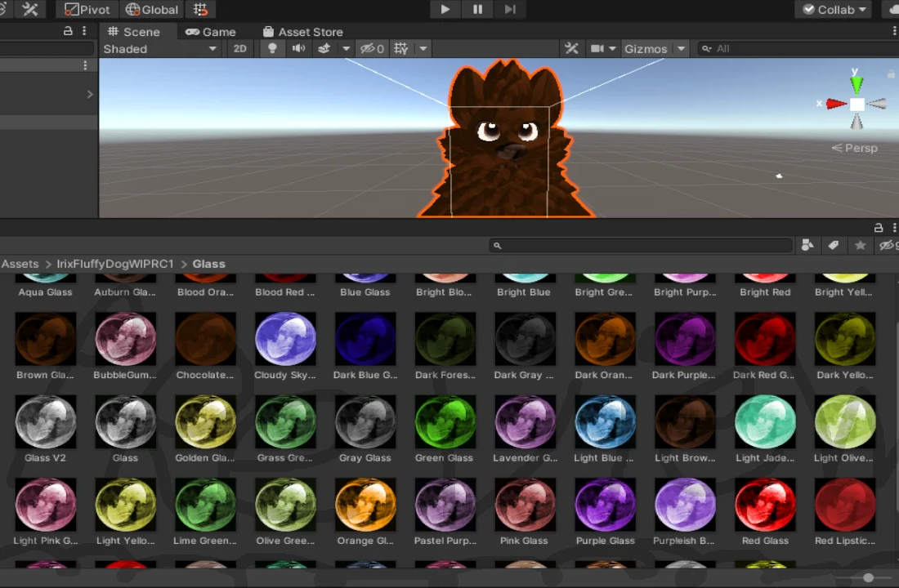Select BubbleGum material sphere
The image size is (899, 588).
pos(126,339)
